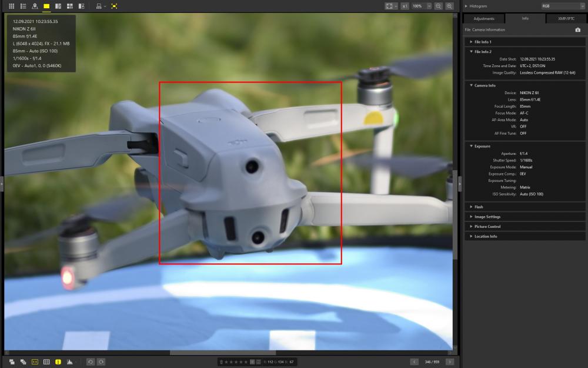588x368 pixels.
Task: Collapse the right panel with the edge handle
Action: click(460, 184)
